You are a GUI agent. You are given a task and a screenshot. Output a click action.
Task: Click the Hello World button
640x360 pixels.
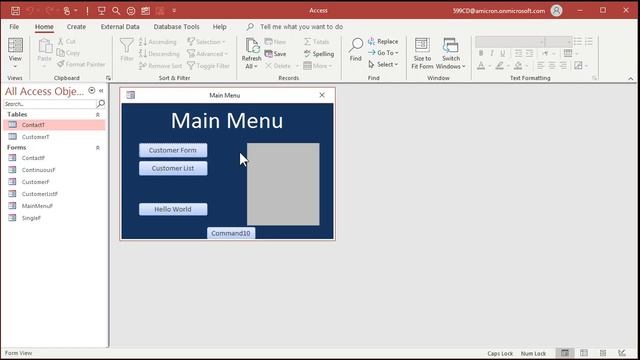[x=173, y=209]
